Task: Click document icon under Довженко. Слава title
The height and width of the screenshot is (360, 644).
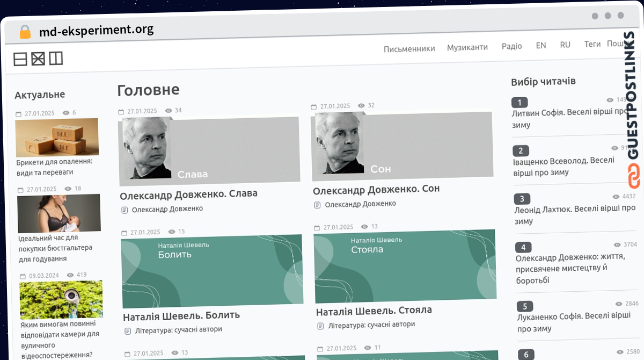Action: tap(125, 210)
